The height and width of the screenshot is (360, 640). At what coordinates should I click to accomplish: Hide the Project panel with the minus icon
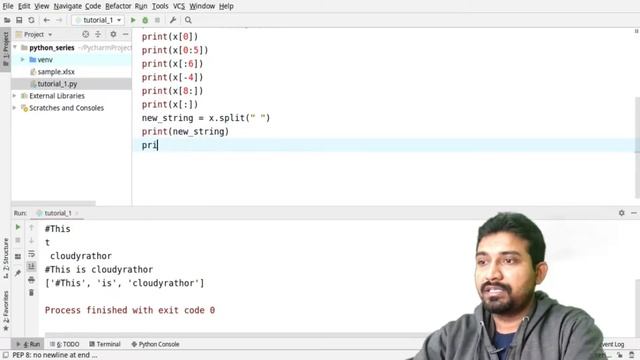tap(125, 34)
